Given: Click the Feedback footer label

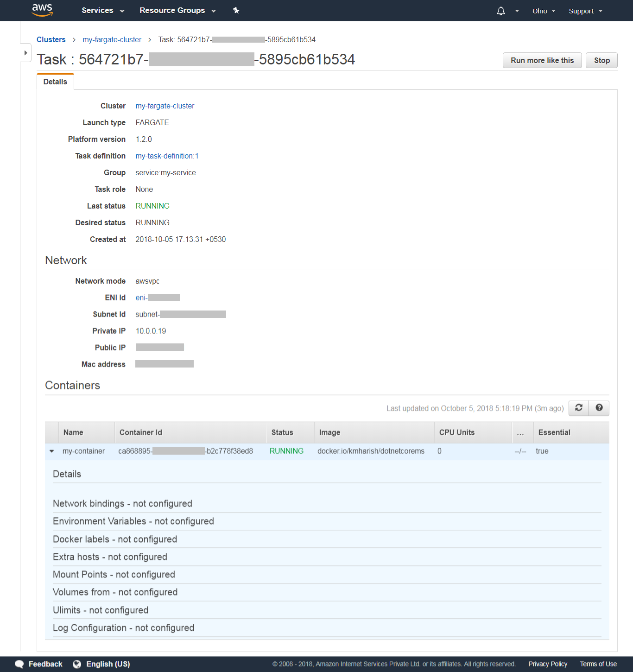Looking at the screenshot, I should click(45, 664).
